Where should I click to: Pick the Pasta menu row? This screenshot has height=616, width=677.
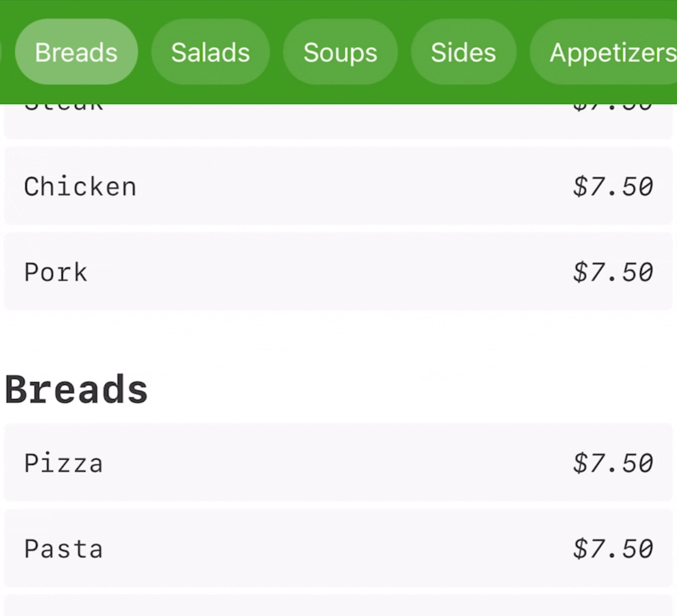338,548
